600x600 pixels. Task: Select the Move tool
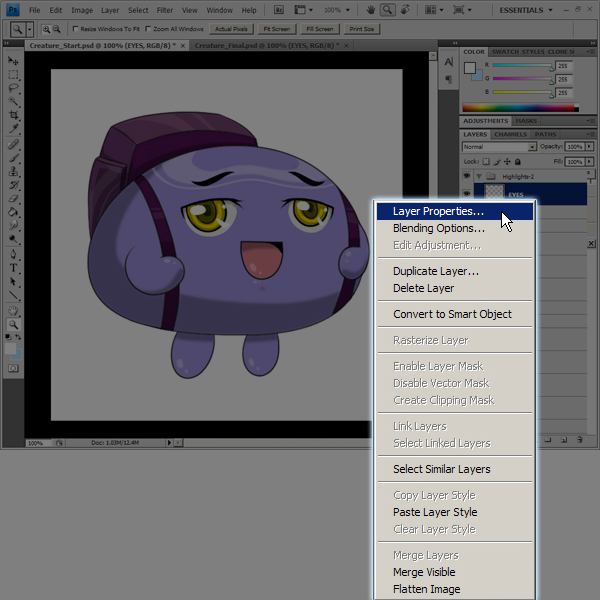(x=13, y=61)
